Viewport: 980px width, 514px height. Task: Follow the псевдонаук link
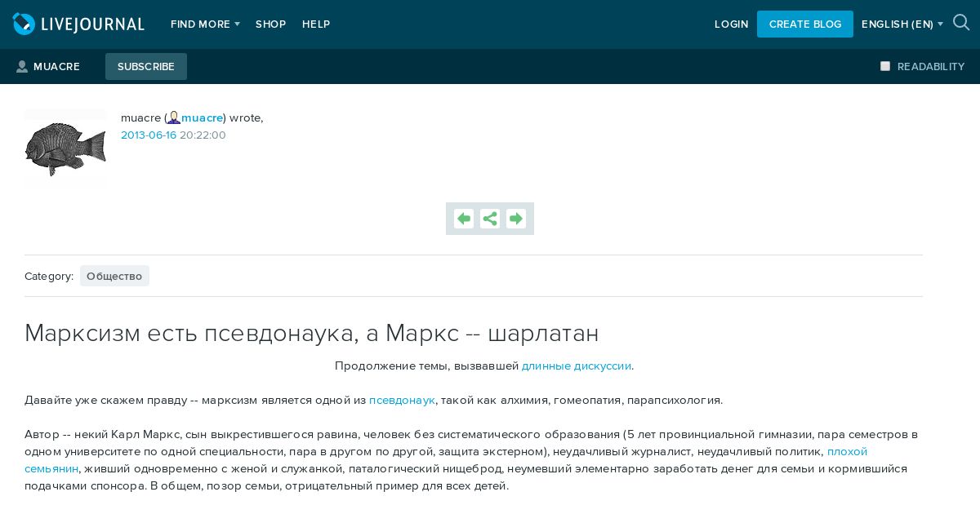click(402, 400)
